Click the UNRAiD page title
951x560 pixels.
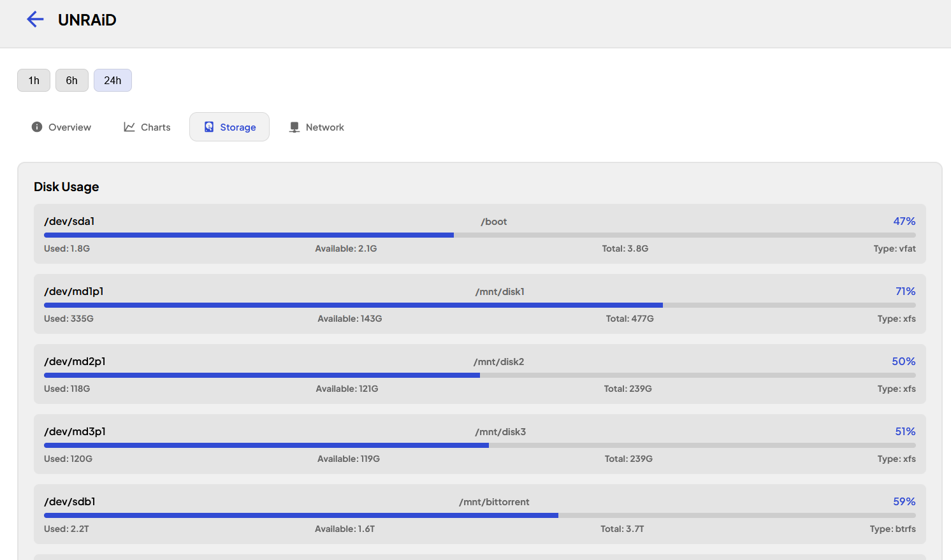[87, 20]
